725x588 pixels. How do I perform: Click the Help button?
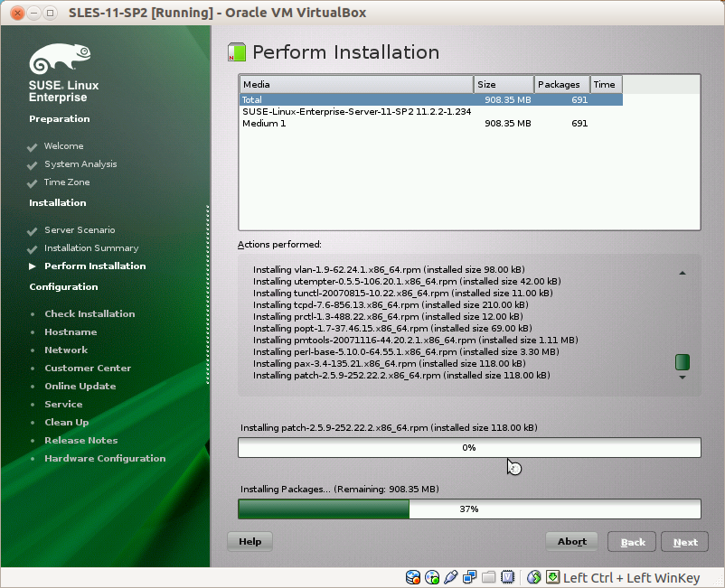pyautogui.click(x=250, y=541)
